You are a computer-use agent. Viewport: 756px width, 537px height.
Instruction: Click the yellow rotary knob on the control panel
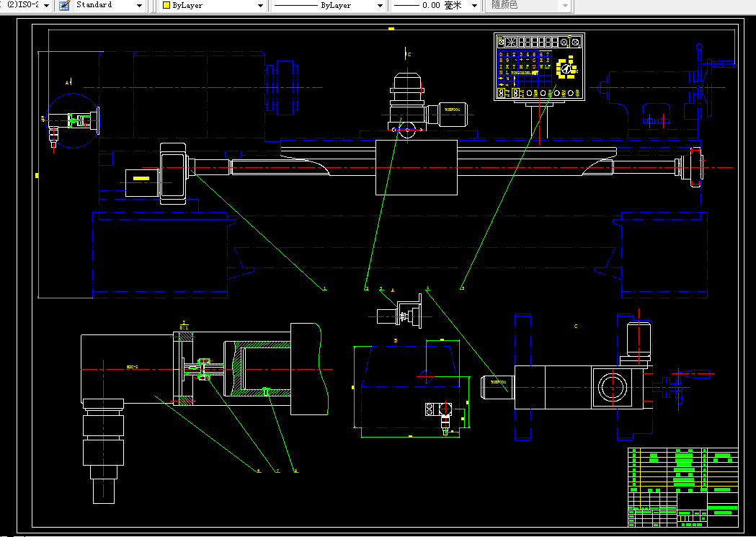(566, 68)
